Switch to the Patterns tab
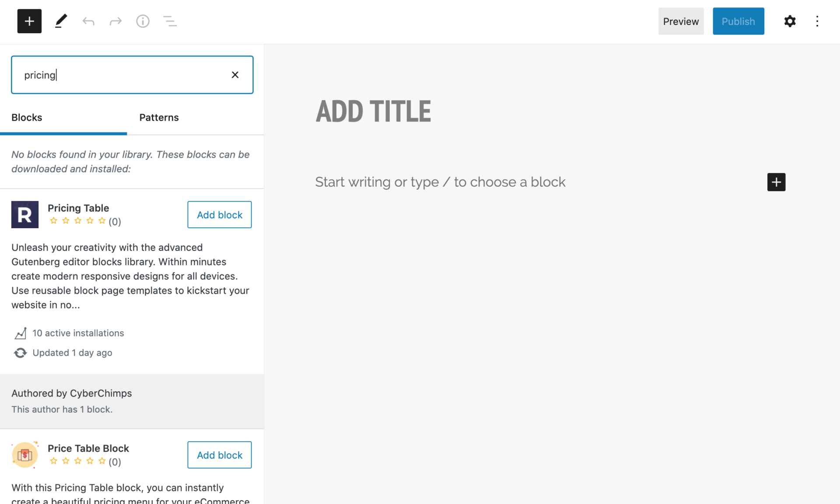The width and height of the screenshot is (840, 504). pyautogui.click(x=159, y=117)
